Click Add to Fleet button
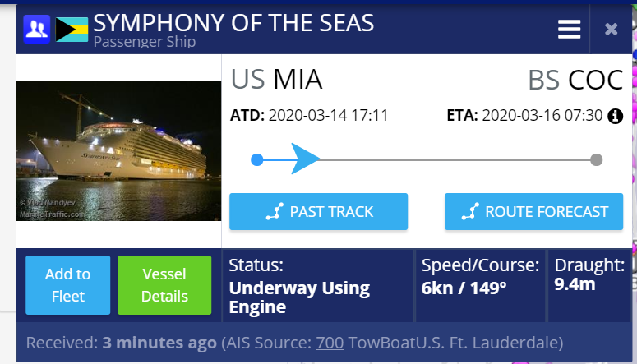Image resolution: width=637 pixels, height=364 pixels. 68,285
